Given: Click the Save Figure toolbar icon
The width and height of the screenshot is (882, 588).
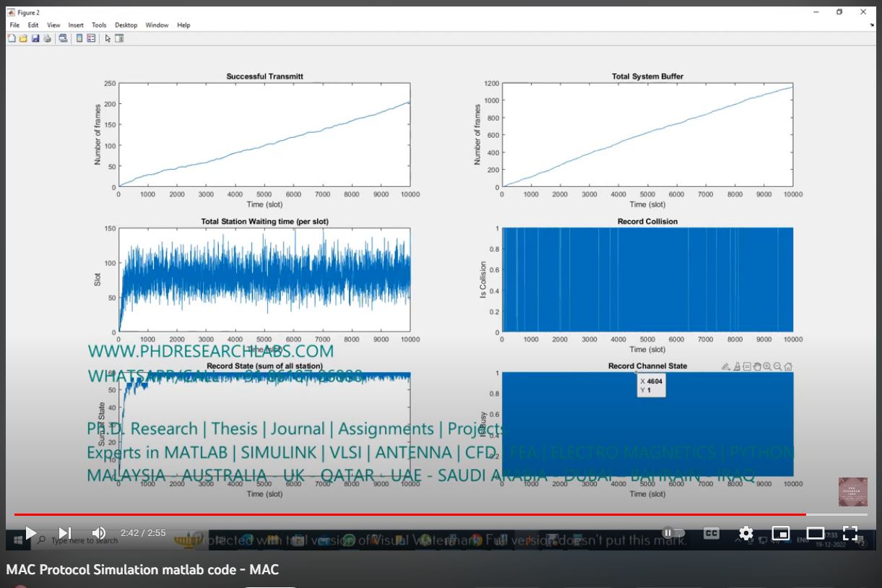Looking at the screenshot, I should pyautogui.click(x=35, y=38).
